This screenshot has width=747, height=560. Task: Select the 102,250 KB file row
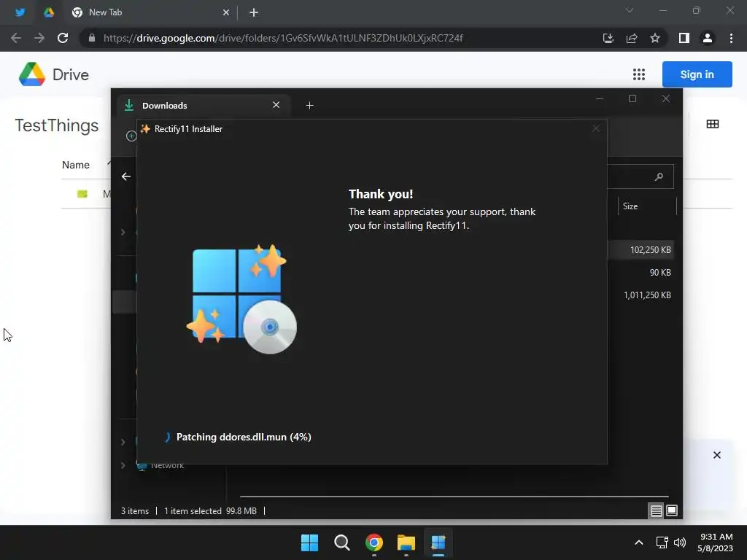click(640, 250)
